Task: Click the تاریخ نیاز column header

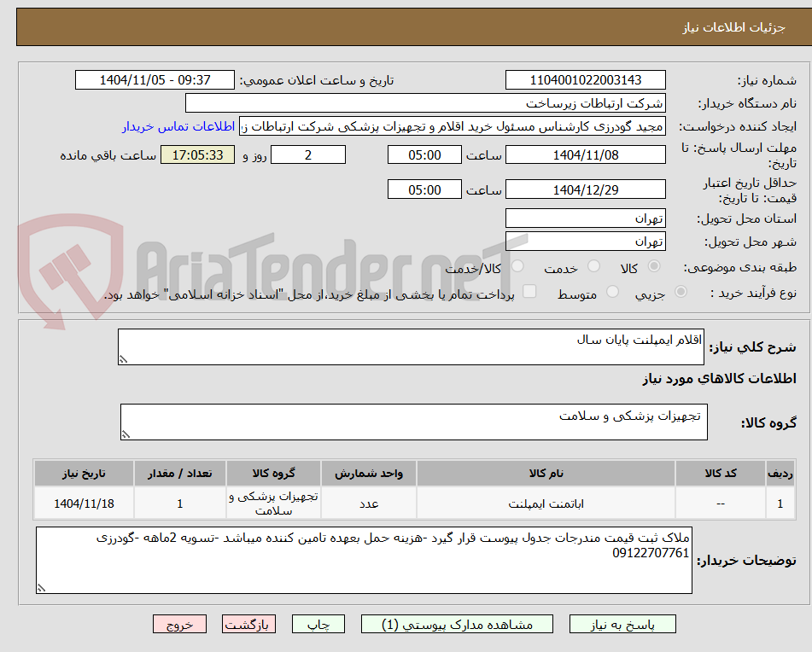Action: [x=84, y=474]
